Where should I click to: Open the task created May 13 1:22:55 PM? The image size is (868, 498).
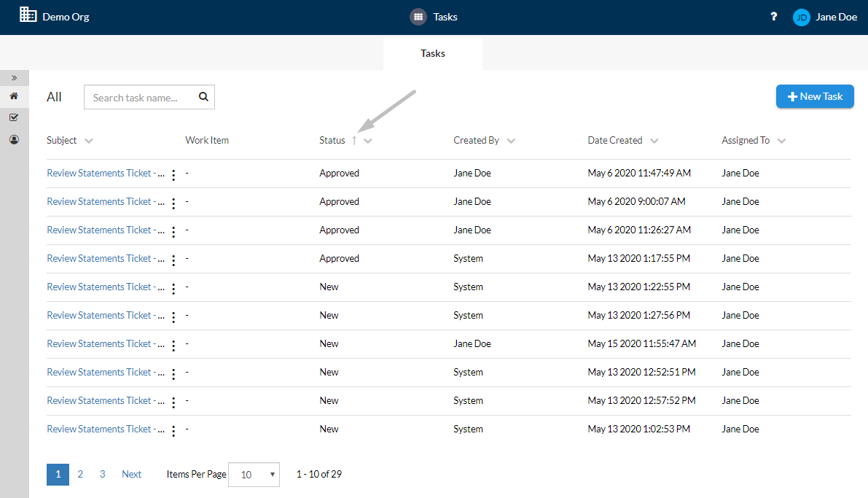pyautogui.click(x=105, y=287)
